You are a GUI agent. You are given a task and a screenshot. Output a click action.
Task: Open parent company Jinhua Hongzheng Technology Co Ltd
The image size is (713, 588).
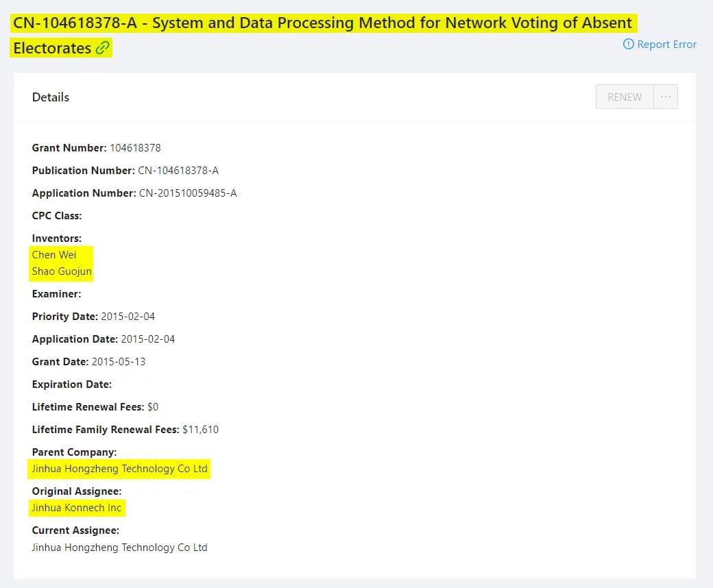[x=119, y=469]
